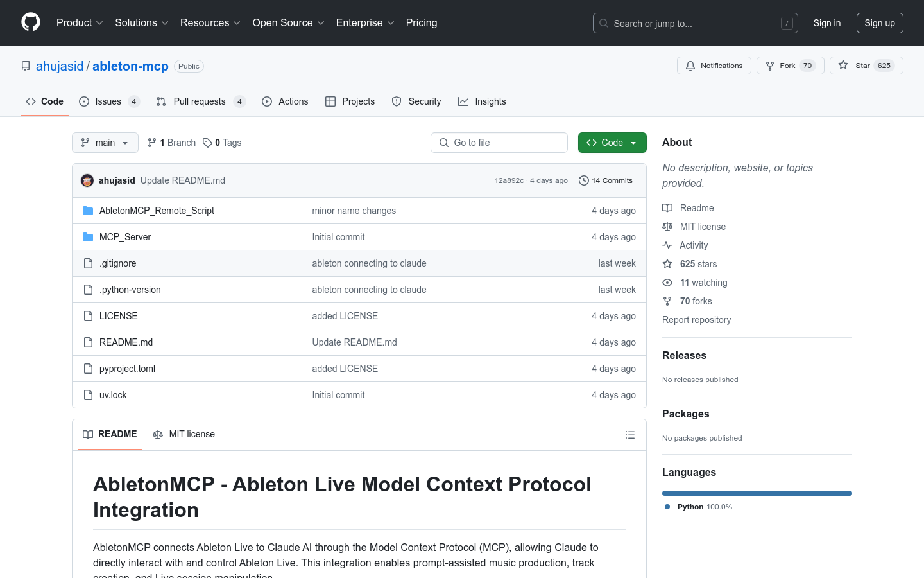The width and height of the screenshot is (924, 578).
Task: Expand the Solutions menu
Action: coord(142,23)
